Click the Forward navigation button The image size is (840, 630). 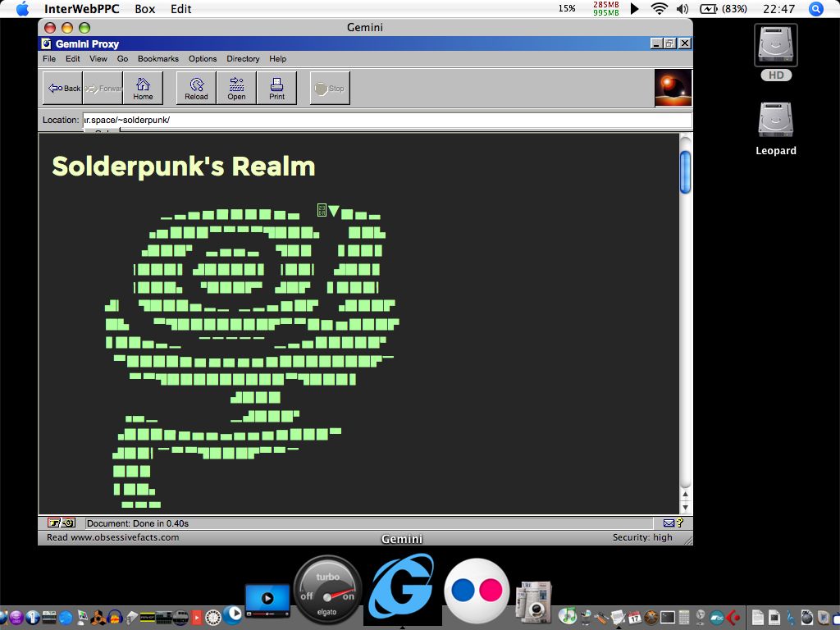pos(103,88)
